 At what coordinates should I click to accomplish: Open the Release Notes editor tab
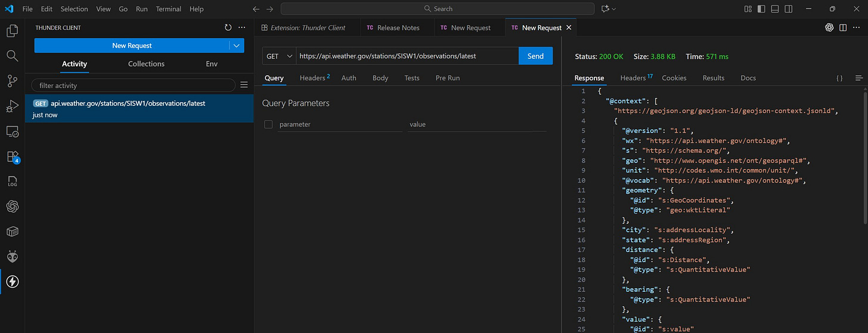pos(398,27)
